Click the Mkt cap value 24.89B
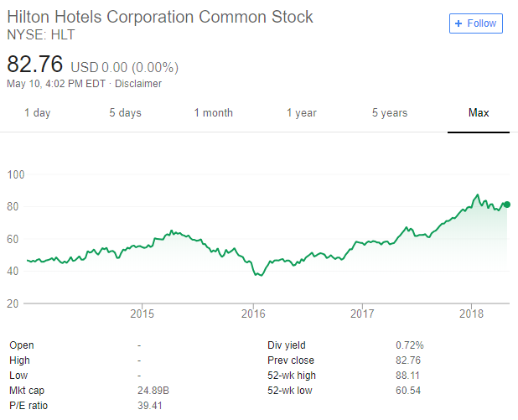The image size is (518, 420). pyautogui.click(x=153, y=391)
